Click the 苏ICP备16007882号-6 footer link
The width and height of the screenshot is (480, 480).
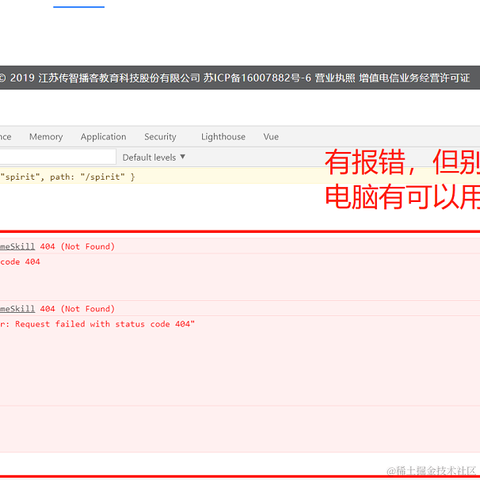(257, 78)
